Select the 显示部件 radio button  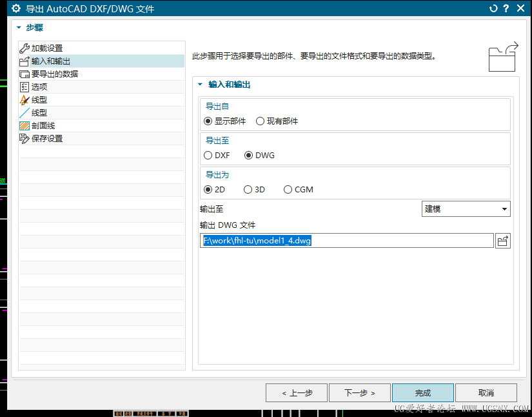208,121
